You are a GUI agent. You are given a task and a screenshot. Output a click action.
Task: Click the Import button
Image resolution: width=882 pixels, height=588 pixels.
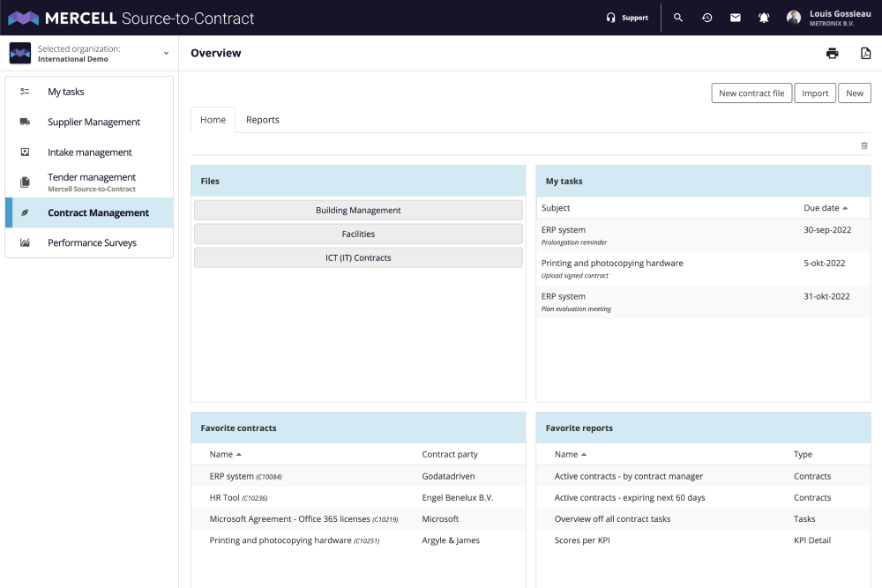(815, 93)
